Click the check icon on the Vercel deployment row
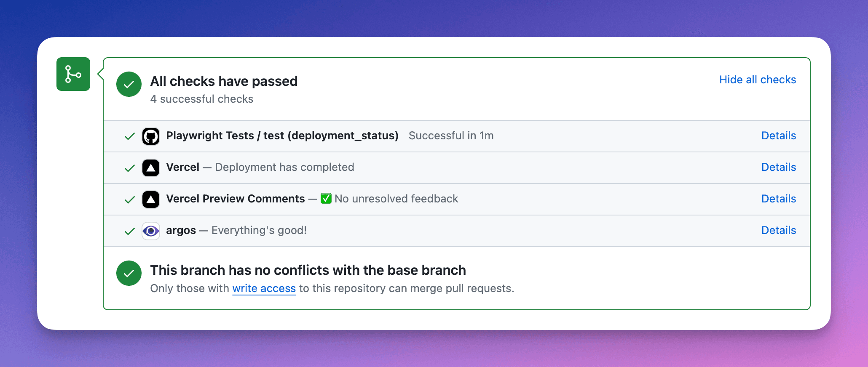This screenshot has width=868, height=367. coord(129,168)
